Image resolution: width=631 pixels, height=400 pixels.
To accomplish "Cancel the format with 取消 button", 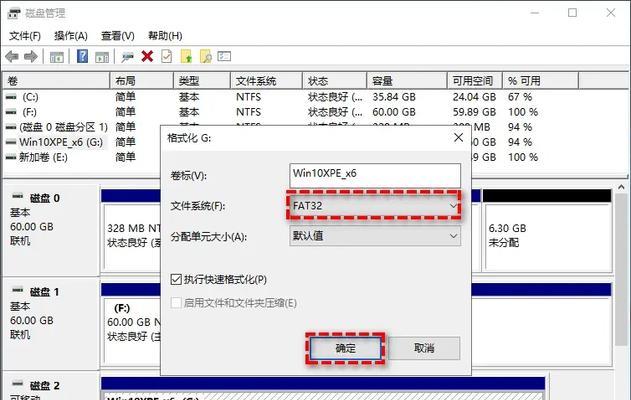I will [x=424, y=348].
